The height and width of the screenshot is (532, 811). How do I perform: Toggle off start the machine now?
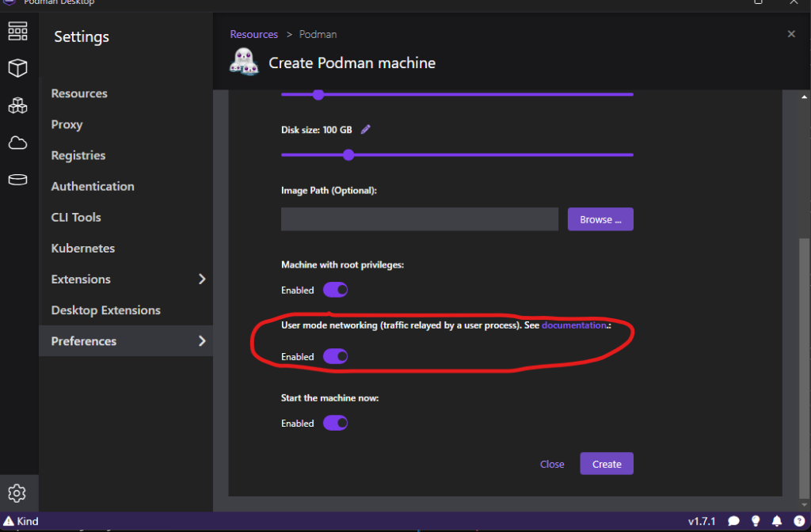[x=335, y=423]
